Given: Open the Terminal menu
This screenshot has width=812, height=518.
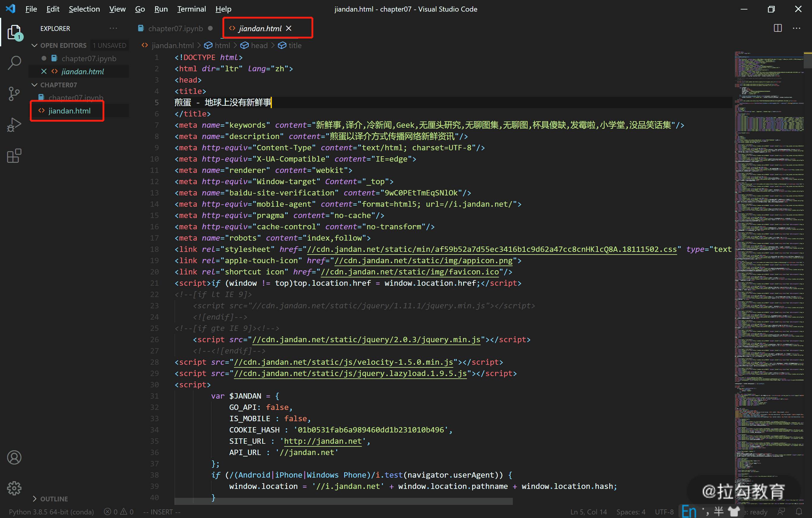Looking at the screenshot, I should [x=191, y=9].
